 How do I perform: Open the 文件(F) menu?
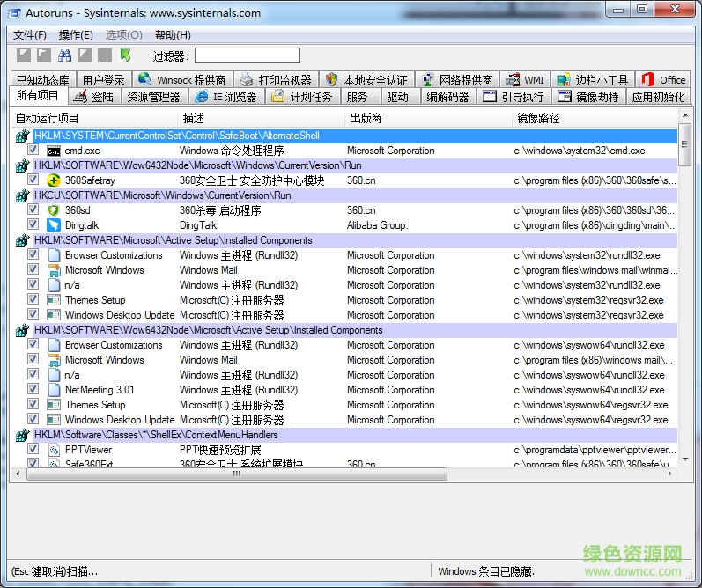tap(30, 35)
